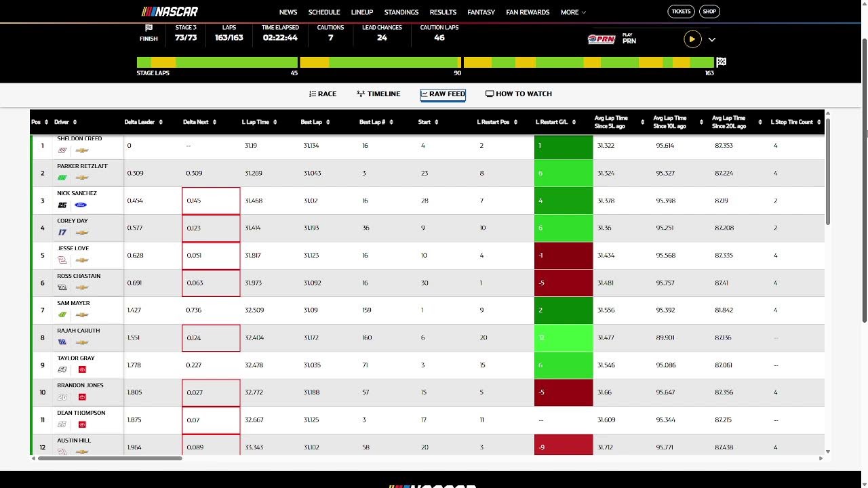Sort by Pos column
Screen dimensions: 868x488
tap(40, 122)
